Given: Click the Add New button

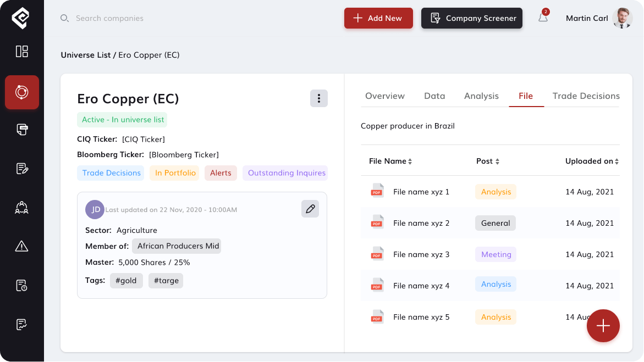Looking at the screenshot, I should click(379, 18).
